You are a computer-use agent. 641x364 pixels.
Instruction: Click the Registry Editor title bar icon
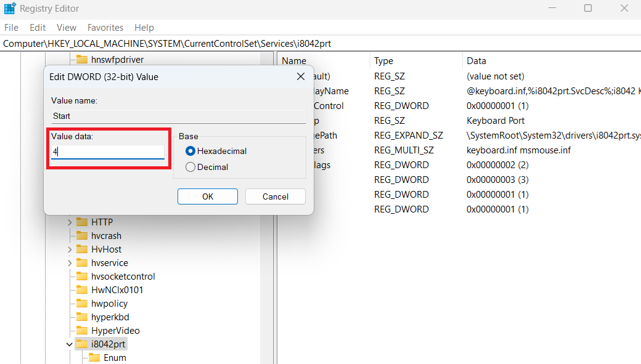(x=9, y=8)
